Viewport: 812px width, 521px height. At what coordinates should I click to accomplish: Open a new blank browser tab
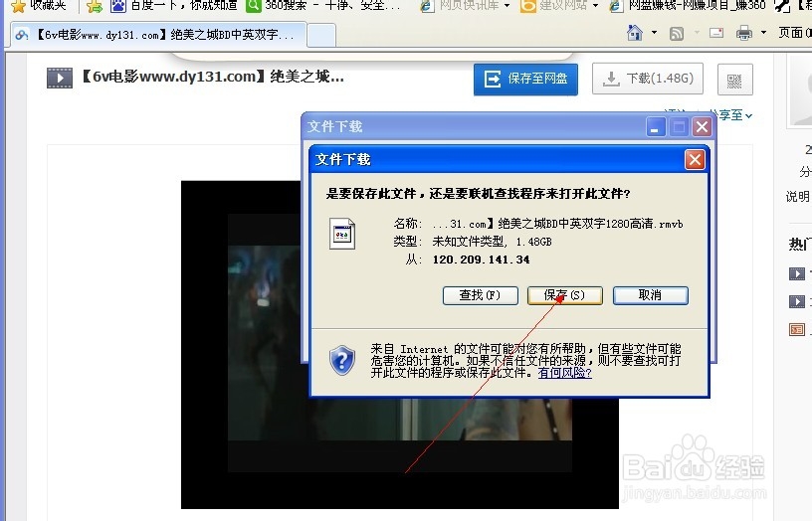coord(321,36)
